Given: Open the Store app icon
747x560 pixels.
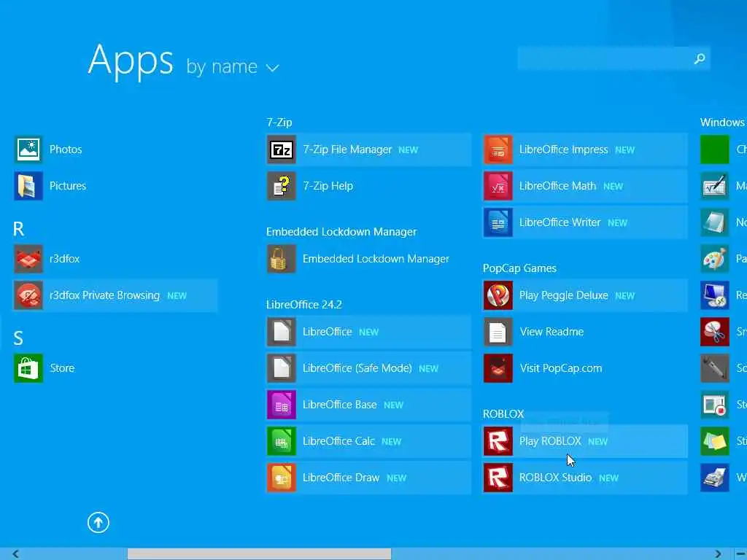Looking at the screenshot, I should coord(28,368).
